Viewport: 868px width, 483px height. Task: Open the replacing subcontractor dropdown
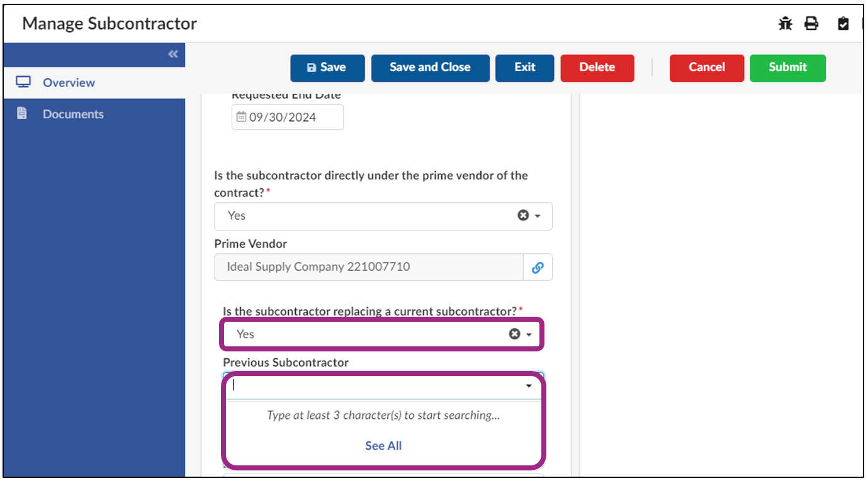[527, 334]
